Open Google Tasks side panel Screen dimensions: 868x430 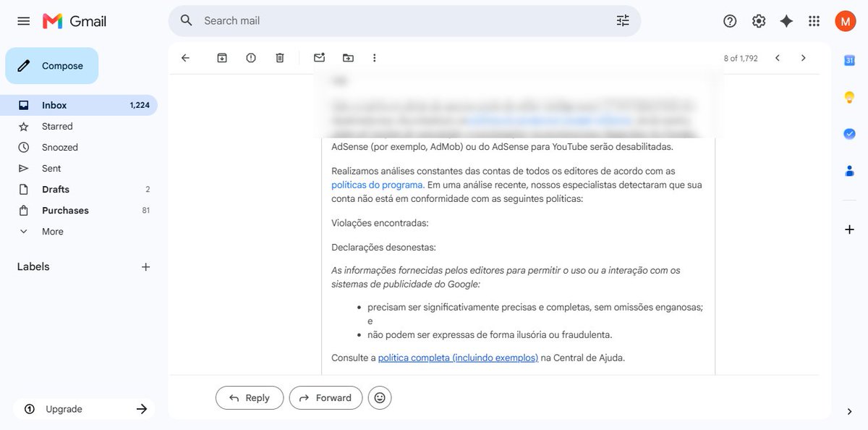coord(849,134)
